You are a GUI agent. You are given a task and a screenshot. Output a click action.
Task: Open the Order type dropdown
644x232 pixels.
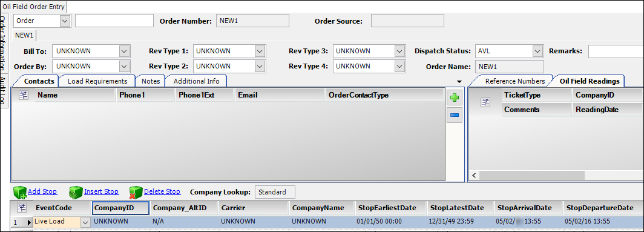point(65,21)
